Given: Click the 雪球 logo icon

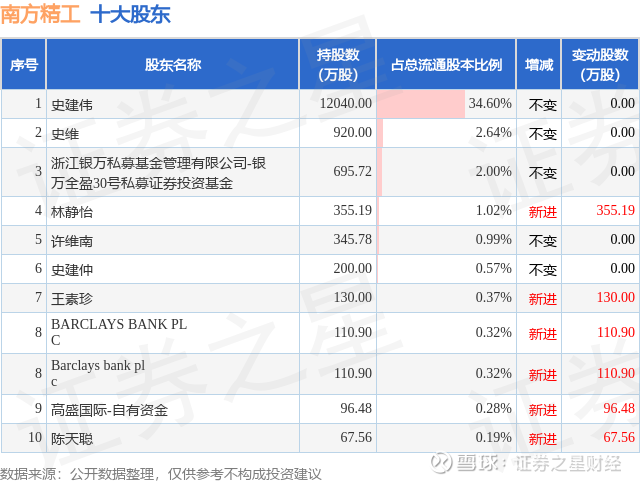Looking at the screenshot, I should (x=442, y=463).
